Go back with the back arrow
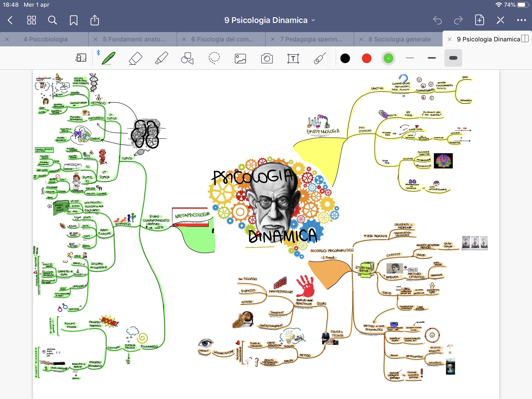Screen dimensions: 532x399 10,20
